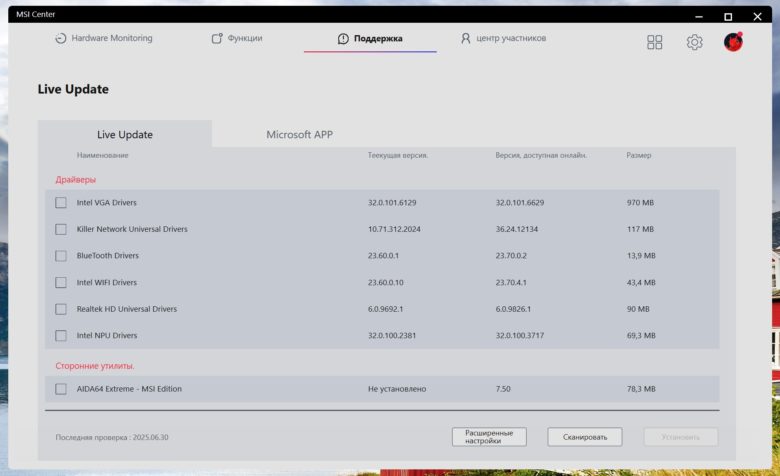Minimize the MSI Center window

coord(699,16)
